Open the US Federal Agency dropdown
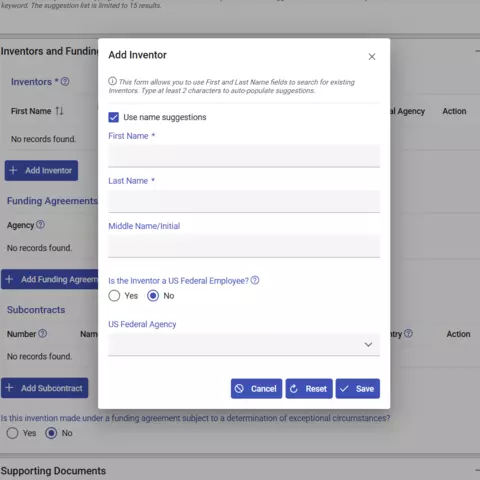This screenshot has height=480, width=480. pos(244,344)
